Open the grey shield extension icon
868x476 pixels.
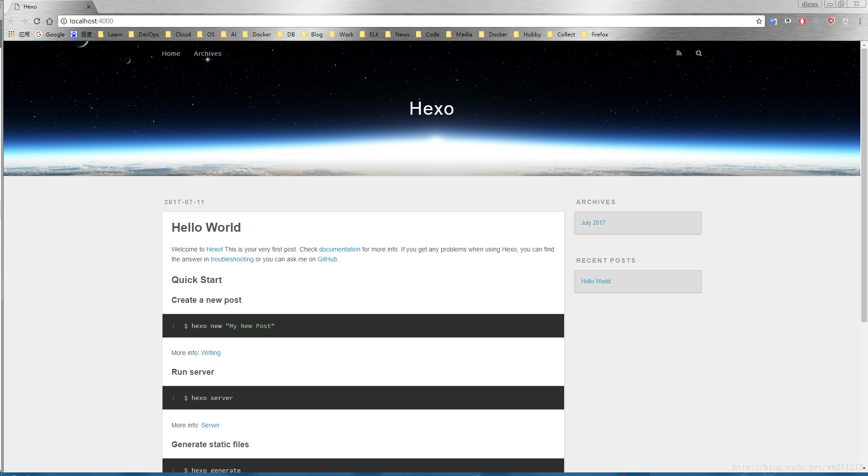pos(845,21)
